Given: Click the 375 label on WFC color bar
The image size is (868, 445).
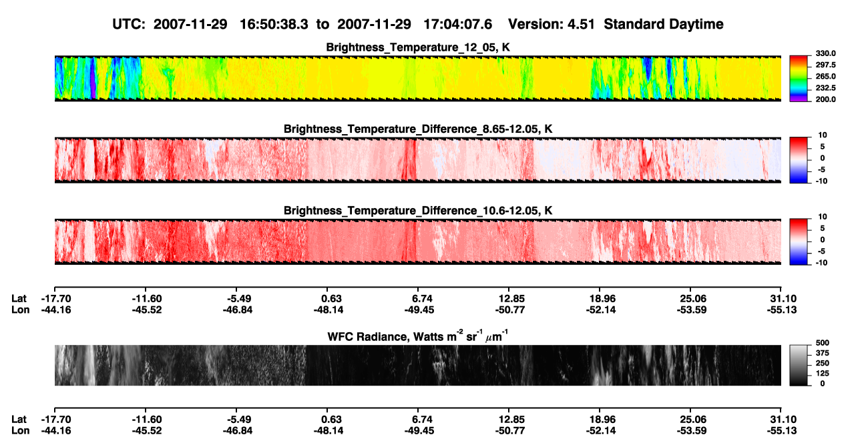Looking at the screenshot, I should (822, 353).
